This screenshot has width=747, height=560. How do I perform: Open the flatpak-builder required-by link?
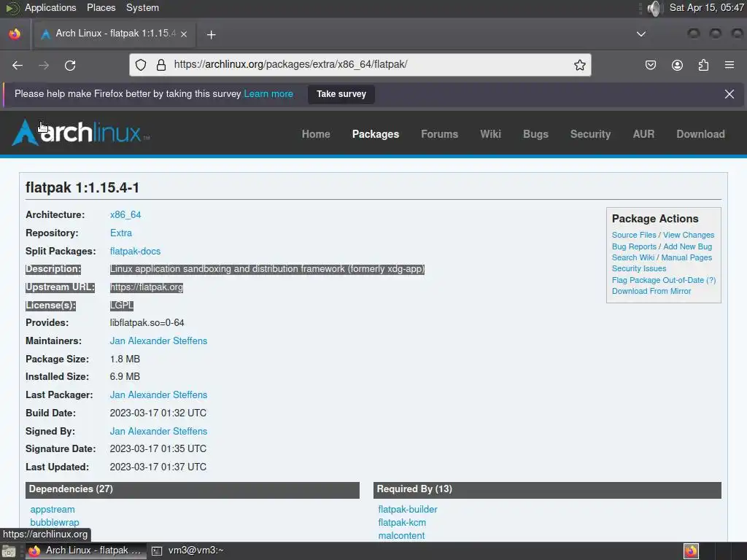point(408,510)
